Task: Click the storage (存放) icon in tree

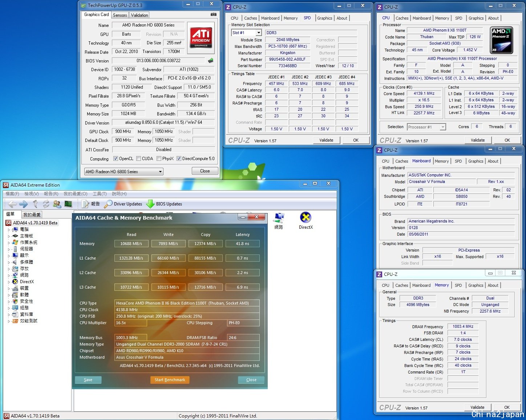Action: [x=15, y=269]
